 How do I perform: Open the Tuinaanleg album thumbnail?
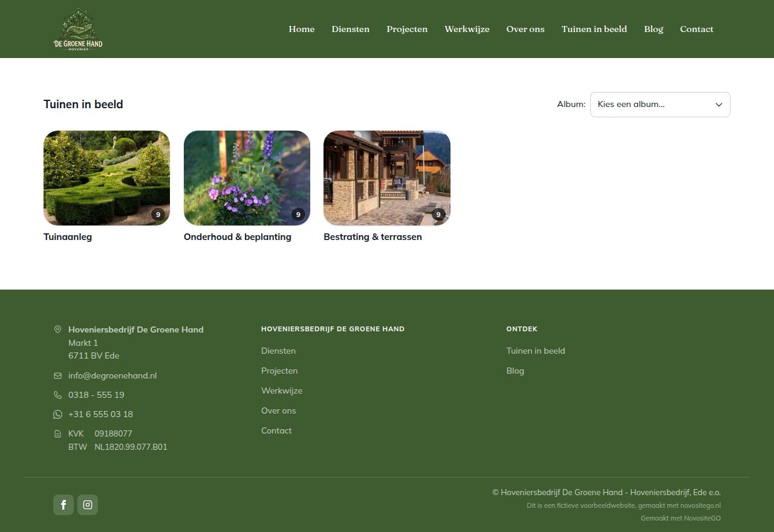[106, 178]
